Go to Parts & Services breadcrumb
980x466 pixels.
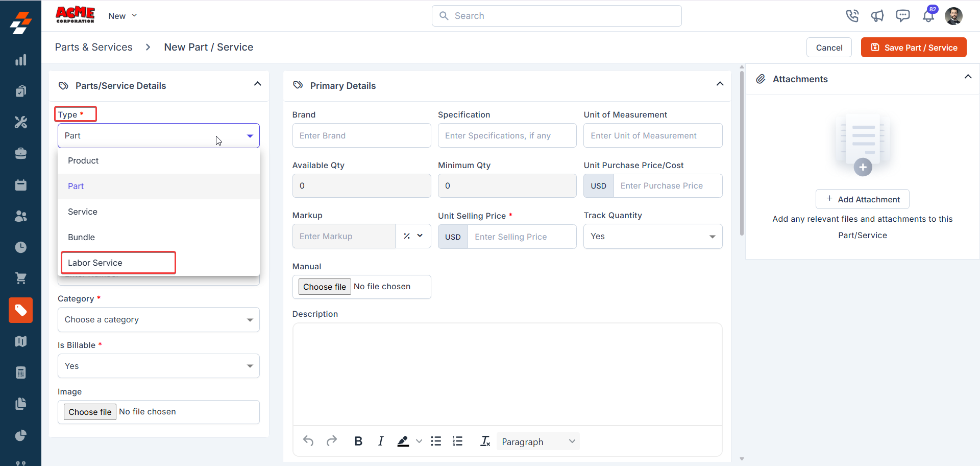pyautogui.click(x=94, y=47)
